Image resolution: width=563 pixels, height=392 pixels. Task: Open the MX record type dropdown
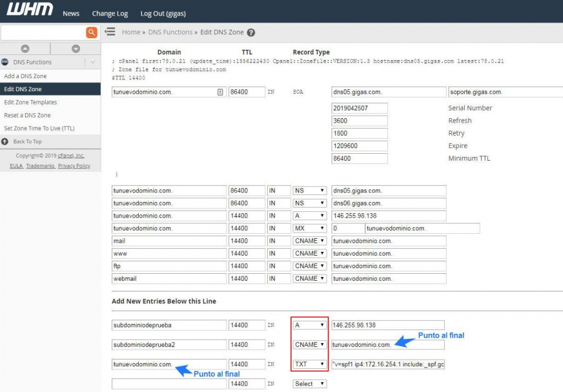tap(310, 228)
